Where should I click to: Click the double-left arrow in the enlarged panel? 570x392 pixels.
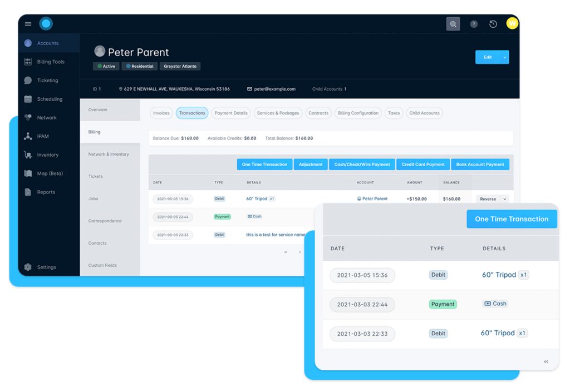click(546, 361)
